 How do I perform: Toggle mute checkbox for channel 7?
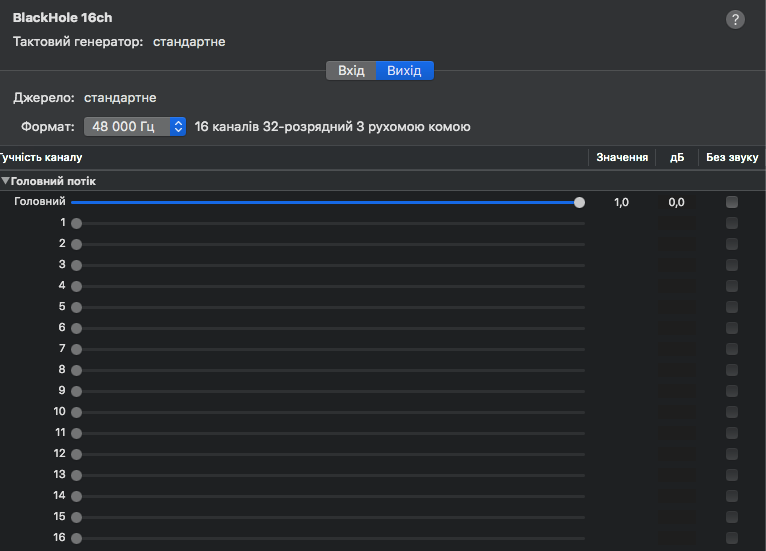click(x=732, y=349)
